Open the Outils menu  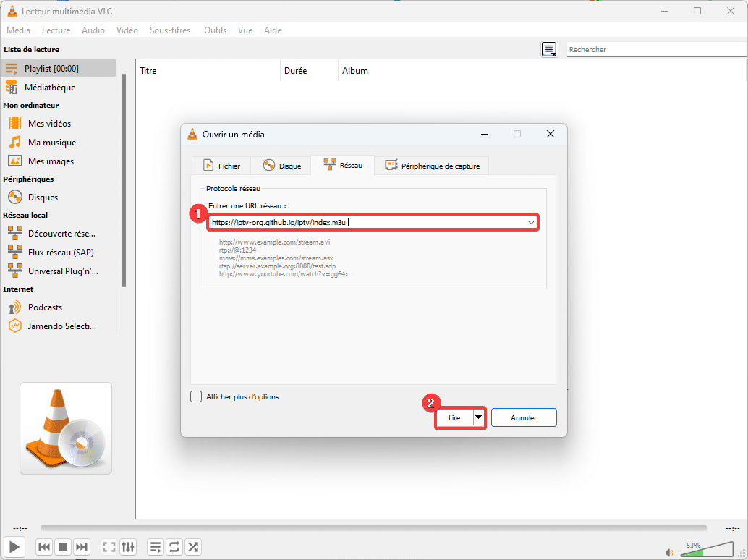tap(215, 30)
